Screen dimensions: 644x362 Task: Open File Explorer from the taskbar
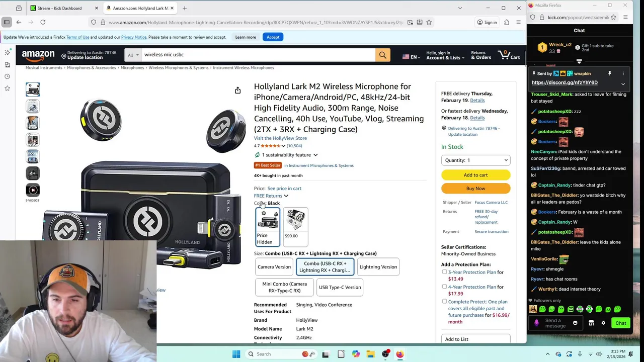[x=370, y=354]
